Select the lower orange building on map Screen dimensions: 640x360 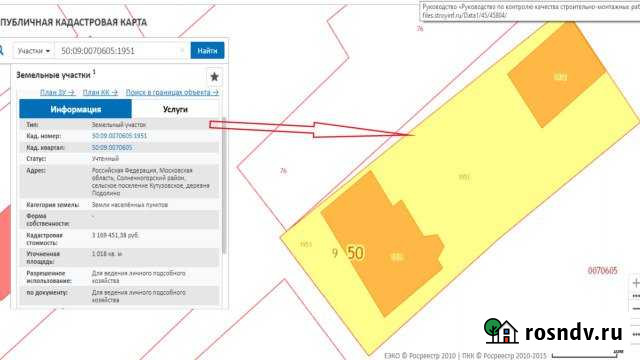coord(382,244)
